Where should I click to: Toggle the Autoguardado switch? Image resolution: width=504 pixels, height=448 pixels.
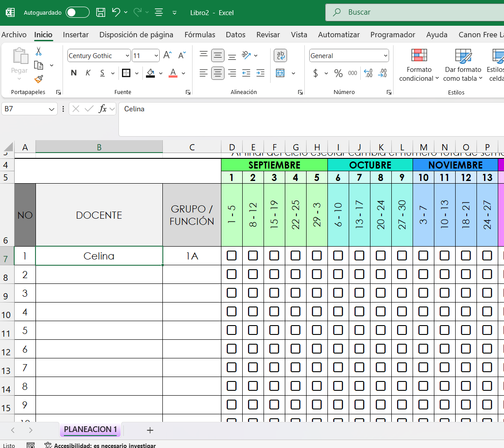(77, 12)
